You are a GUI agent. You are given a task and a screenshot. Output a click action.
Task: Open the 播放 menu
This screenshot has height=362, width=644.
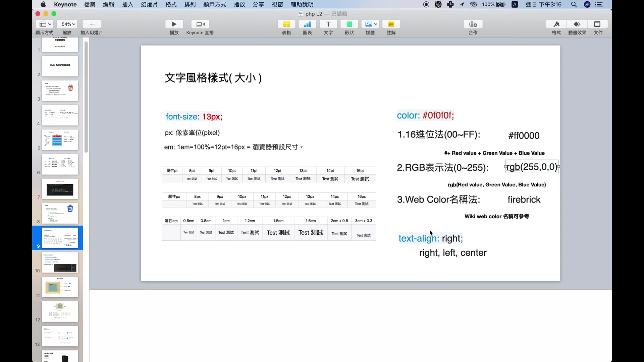(x=239, y=4)
